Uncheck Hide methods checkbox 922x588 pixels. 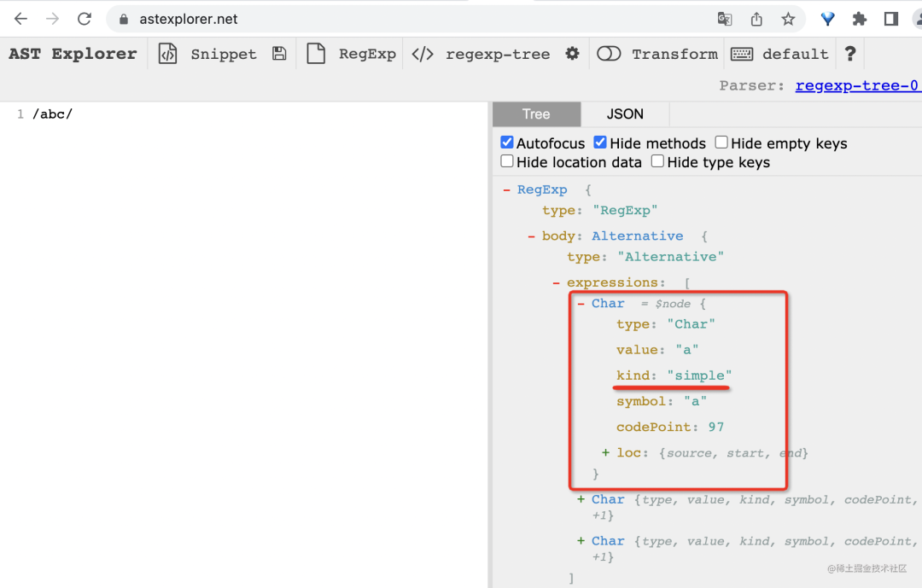(600, 143)
